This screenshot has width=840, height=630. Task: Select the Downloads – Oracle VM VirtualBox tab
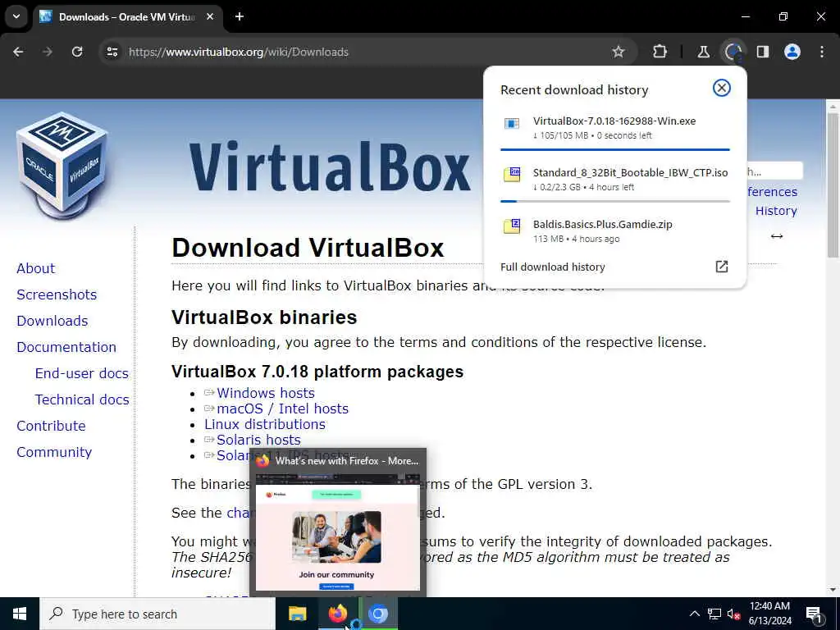point(126,16)
